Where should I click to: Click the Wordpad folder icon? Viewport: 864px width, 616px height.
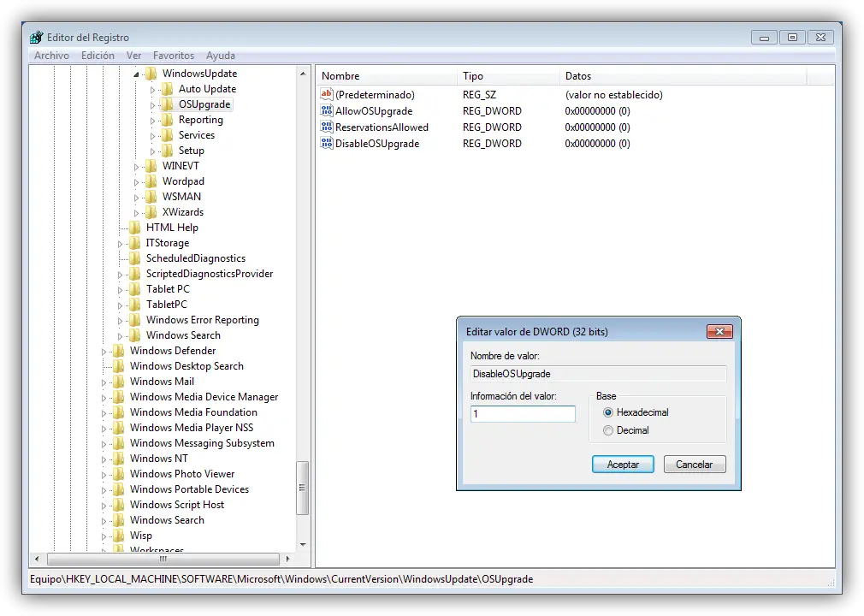[x=151, y=181]
